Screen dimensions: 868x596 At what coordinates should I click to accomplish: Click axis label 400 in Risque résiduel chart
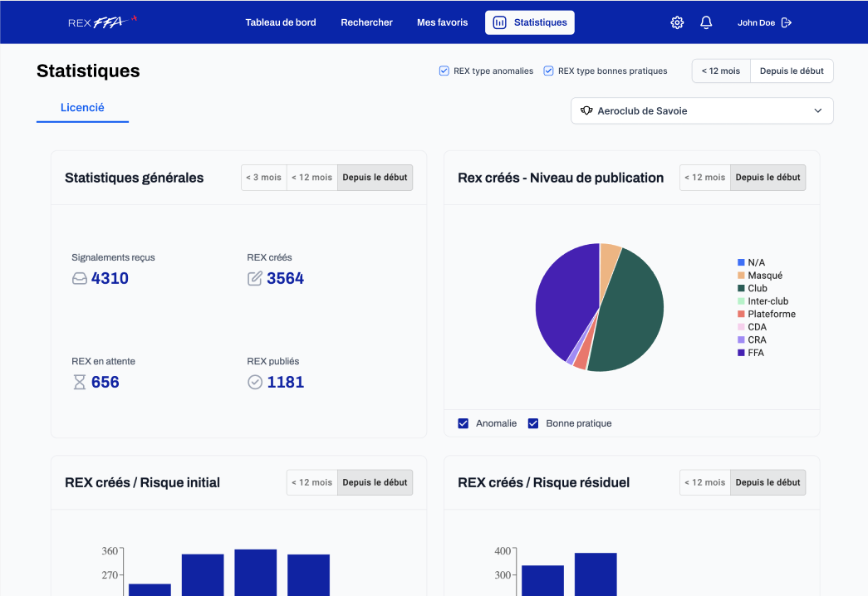[x=503, y=550]
